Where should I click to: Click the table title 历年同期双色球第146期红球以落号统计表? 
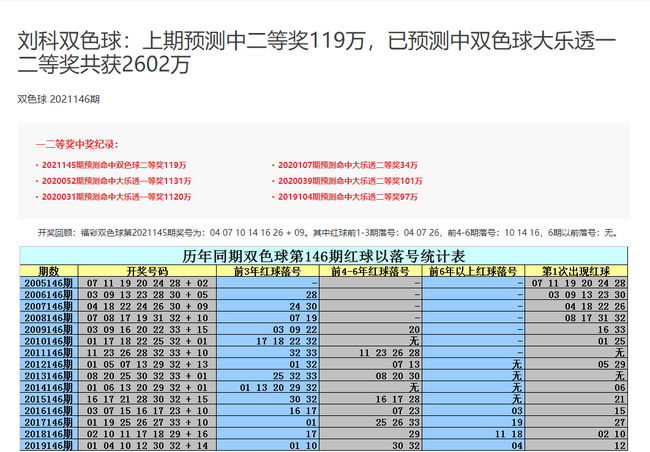point(323,256)
